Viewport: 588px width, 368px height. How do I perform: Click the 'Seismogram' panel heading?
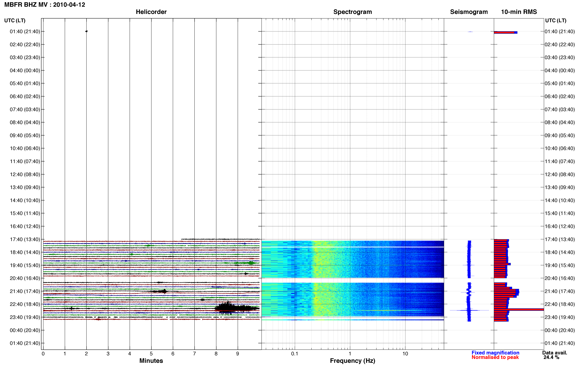point(469,12)
